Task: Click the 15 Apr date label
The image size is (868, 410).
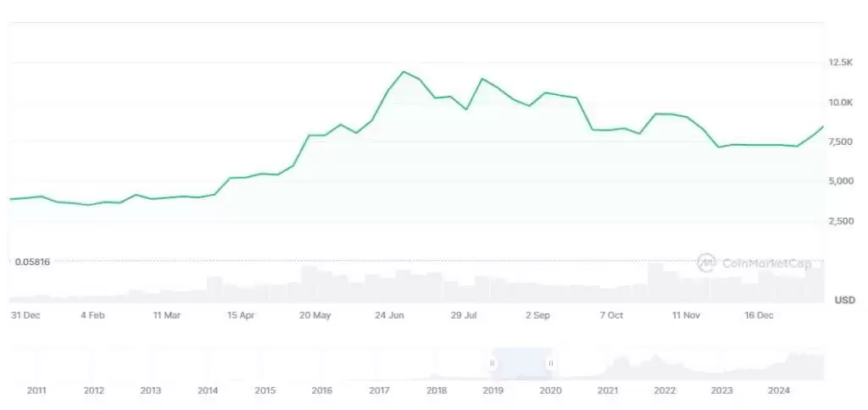Action: click(241, 315)
